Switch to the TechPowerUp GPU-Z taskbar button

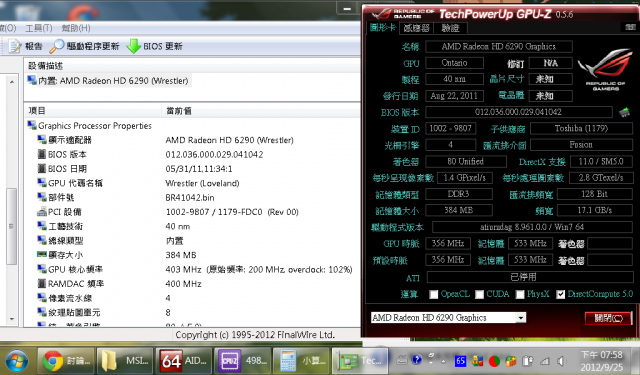point(360,361)
